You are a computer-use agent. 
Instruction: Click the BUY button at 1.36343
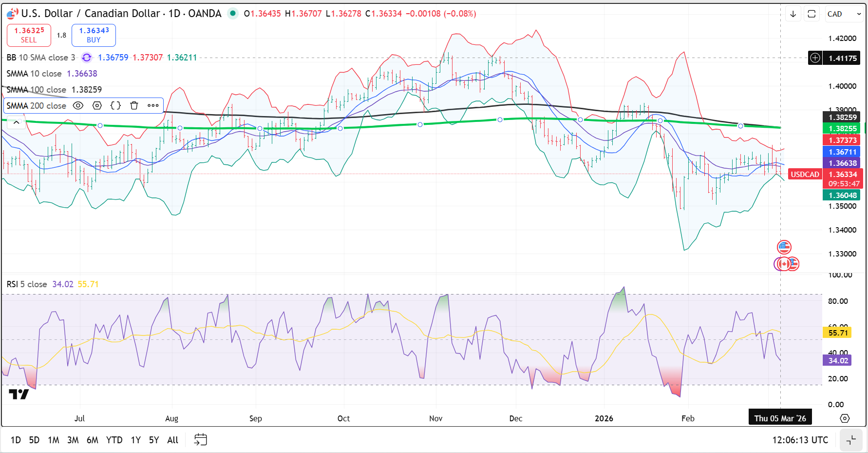(x=94, y=35)
